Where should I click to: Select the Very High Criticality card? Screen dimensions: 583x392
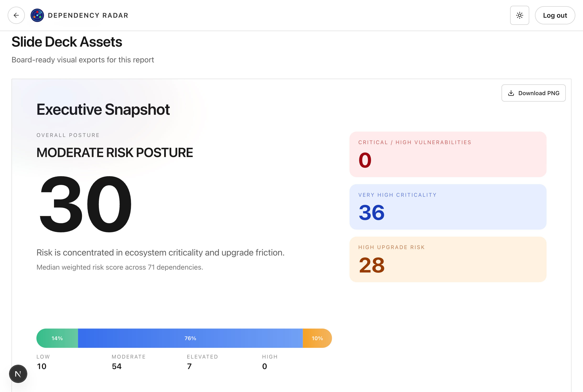[x=448, y=207]
